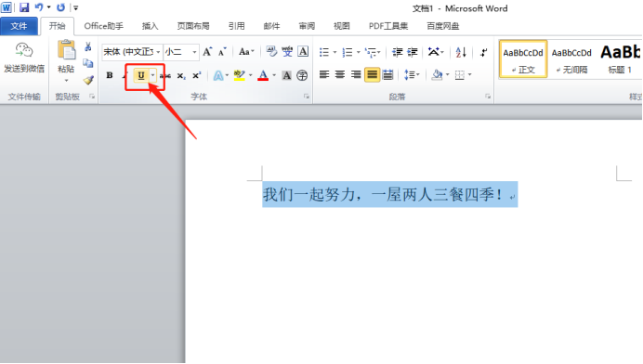Click the Text Effects glowing A icon
This screenshot has height=364, width=643.
(218, 75)
